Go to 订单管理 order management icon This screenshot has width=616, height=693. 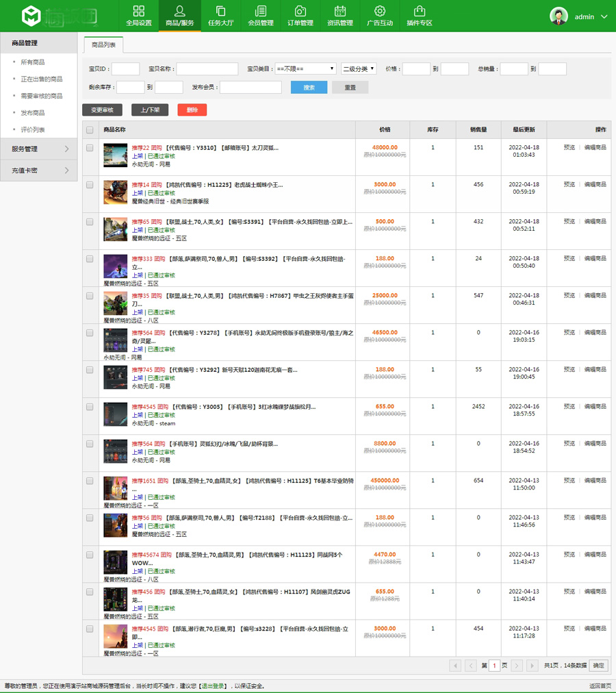coord(300,11)
